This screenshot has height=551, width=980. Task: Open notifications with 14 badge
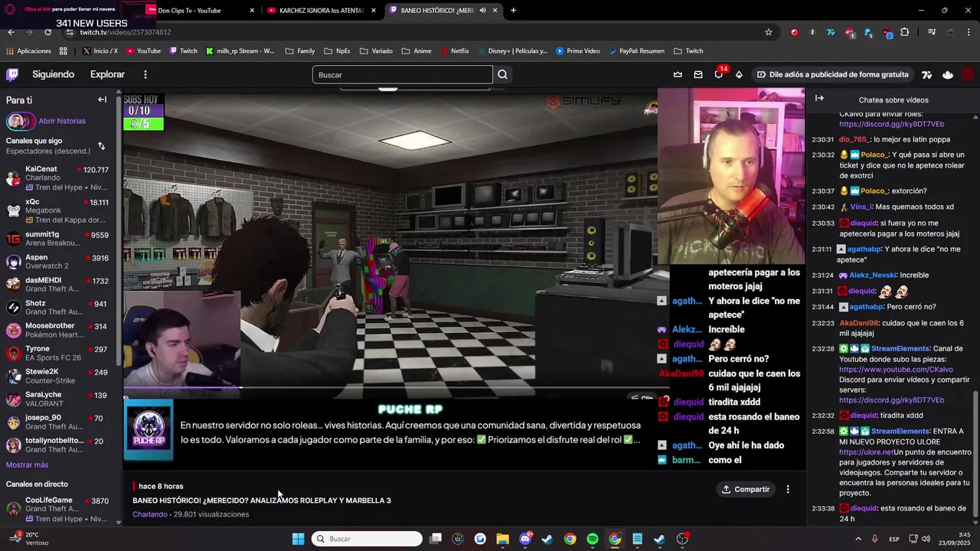pyautogui.click(x=719, y=73)
